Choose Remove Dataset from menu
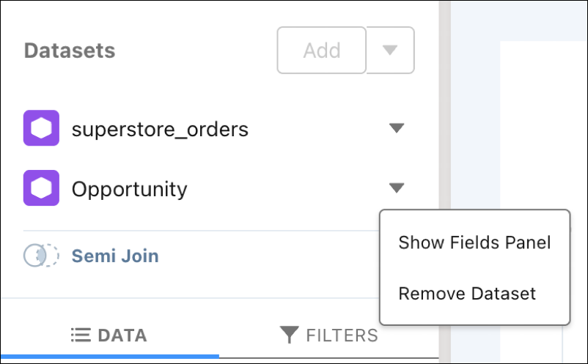The image size is (588, 364). click(467, 293)
